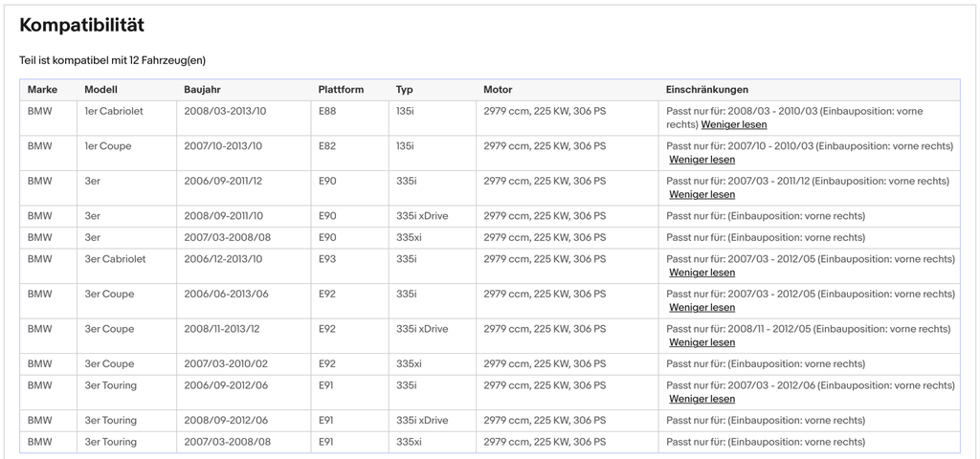The height and width of the screenshot is (459, 980).
Task: Select the '1er Coupe' model cell
Action: point(108,146)
